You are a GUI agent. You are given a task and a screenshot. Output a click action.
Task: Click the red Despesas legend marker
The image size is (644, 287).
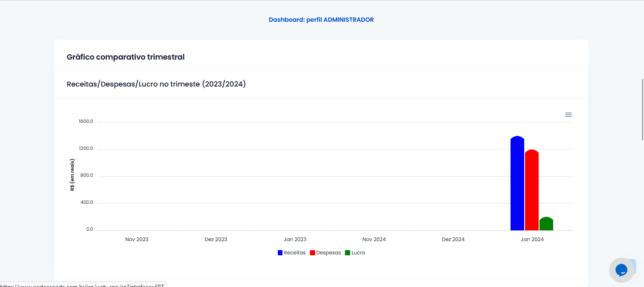tap(312, 253)
